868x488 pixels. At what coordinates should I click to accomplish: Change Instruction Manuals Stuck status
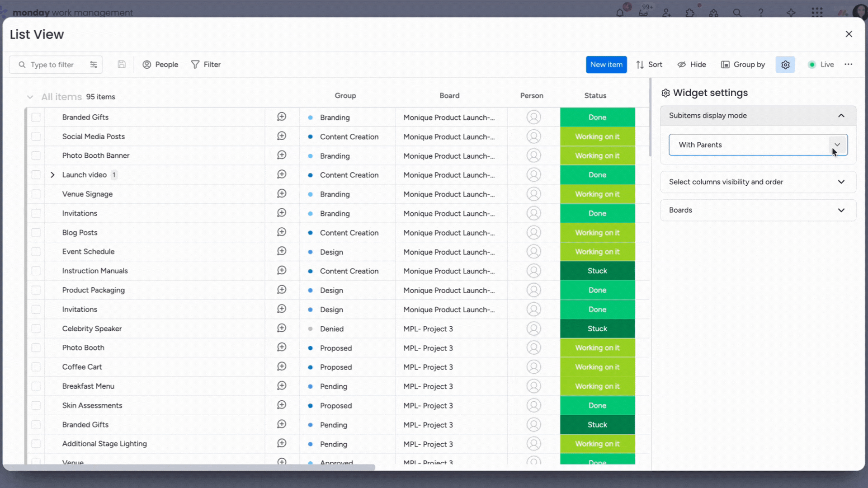(597, 271)
